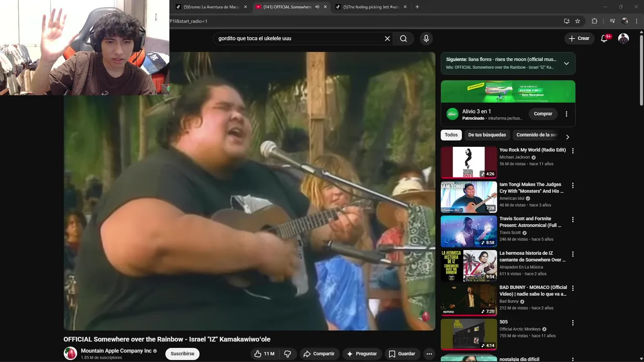644x362 pixels.
Task: Click the install app icon in address bar
Action: [x=567, y=21]
